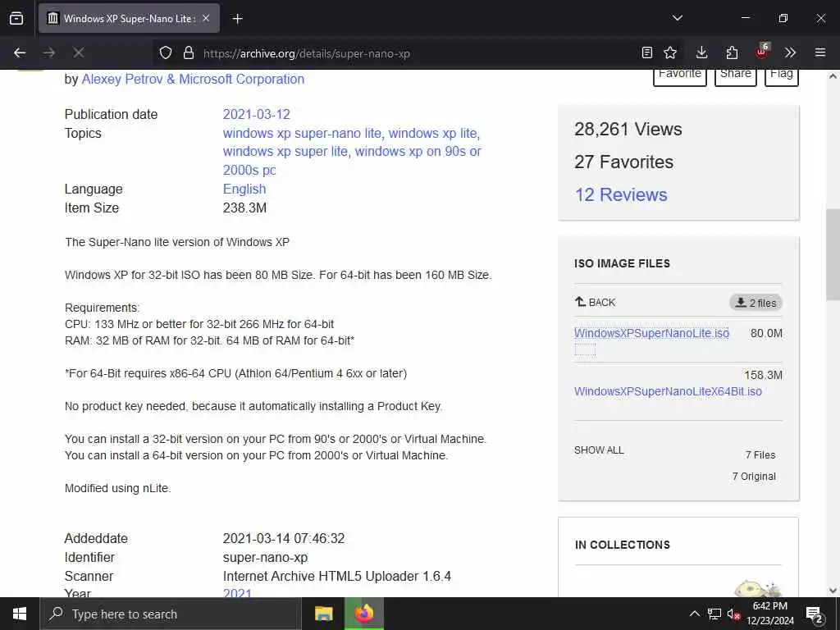
Task: Go BACK in ISO image files list
Action: [596, 302]
